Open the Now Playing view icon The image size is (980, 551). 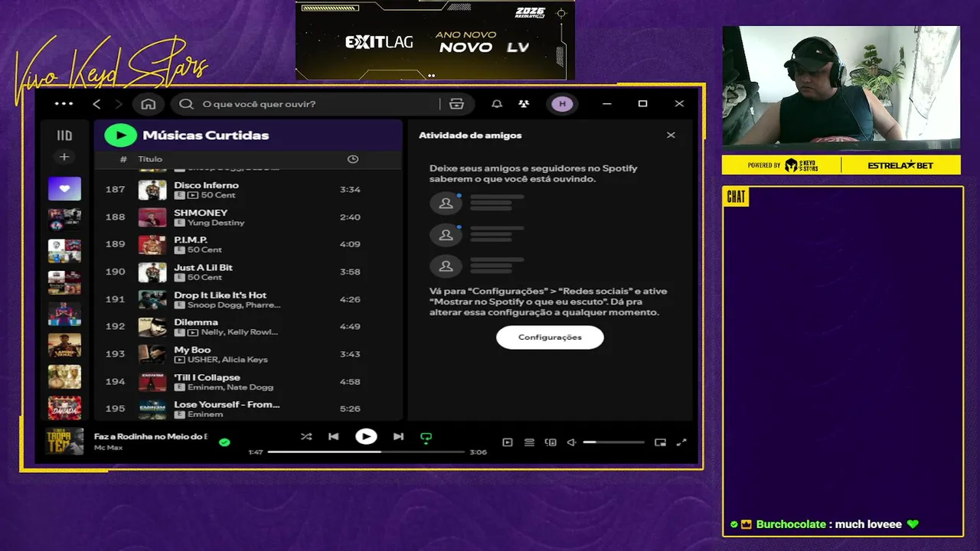coord(507,442)
